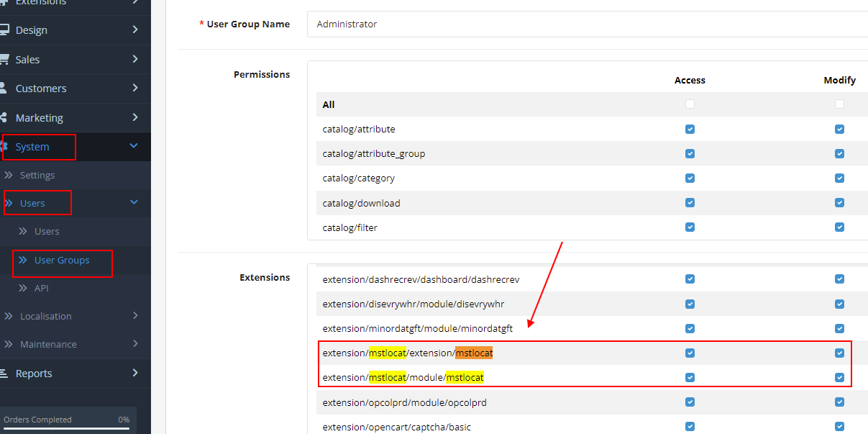Click the Orders Completed progress bar
This screenshot has width=868, height=434.
pos(66,429)
